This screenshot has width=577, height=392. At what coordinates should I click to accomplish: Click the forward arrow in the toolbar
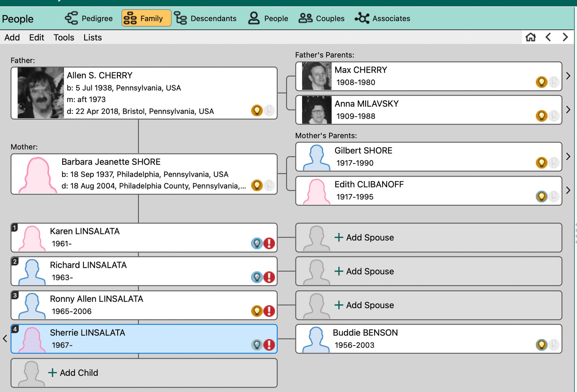pyautogui.click(x=565, y=37)
